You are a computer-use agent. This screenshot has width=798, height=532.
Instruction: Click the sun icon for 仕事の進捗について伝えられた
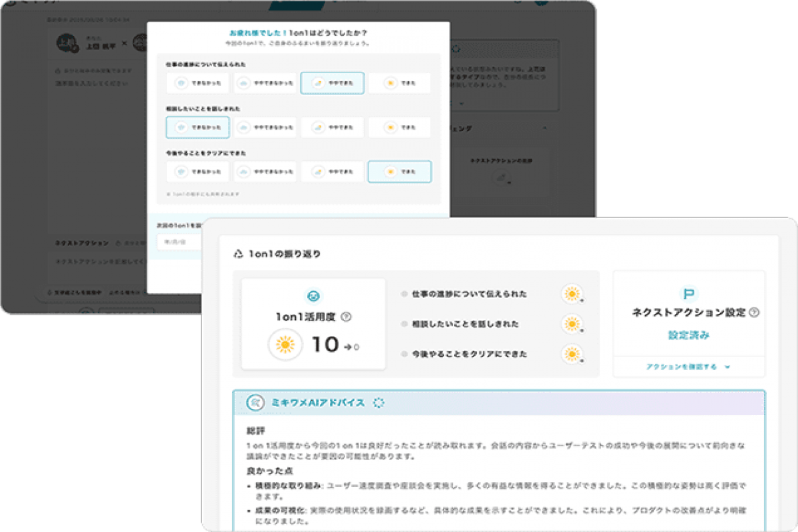click(571, 294)
